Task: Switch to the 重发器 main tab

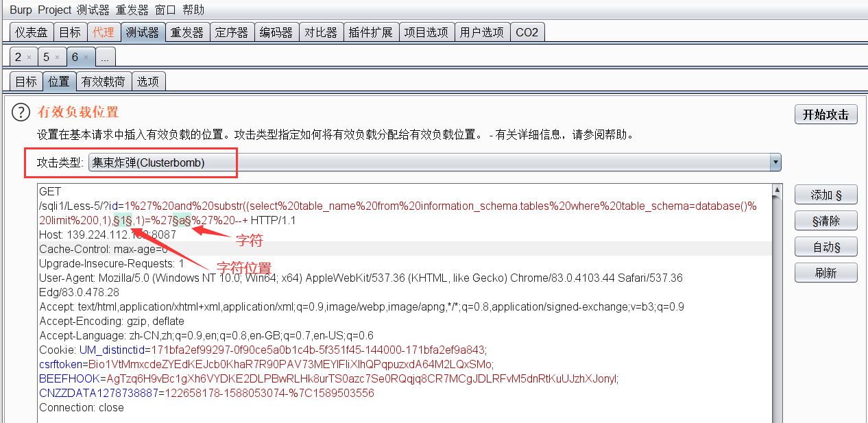Action: pos(187,32)
